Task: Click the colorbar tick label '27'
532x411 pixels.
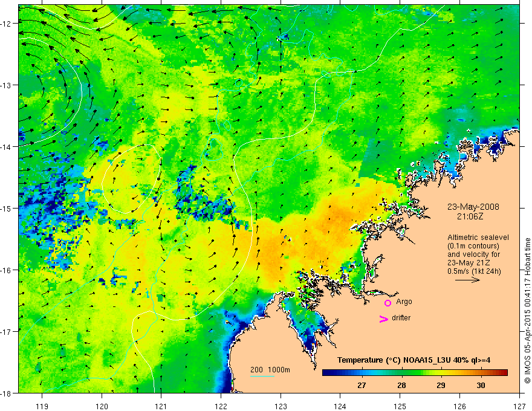Action: pos(362,385)
